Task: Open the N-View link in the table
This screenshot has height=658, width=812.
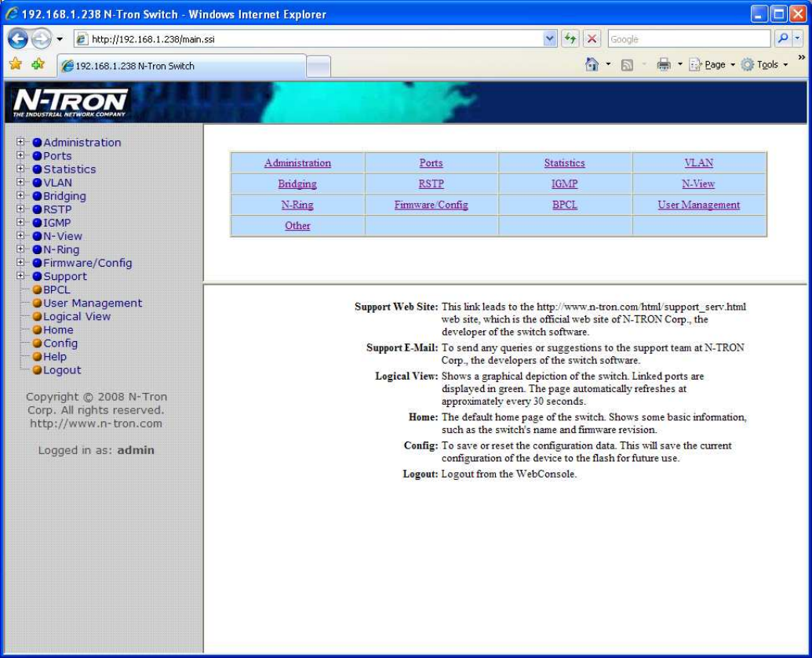Action: [698, 184]
